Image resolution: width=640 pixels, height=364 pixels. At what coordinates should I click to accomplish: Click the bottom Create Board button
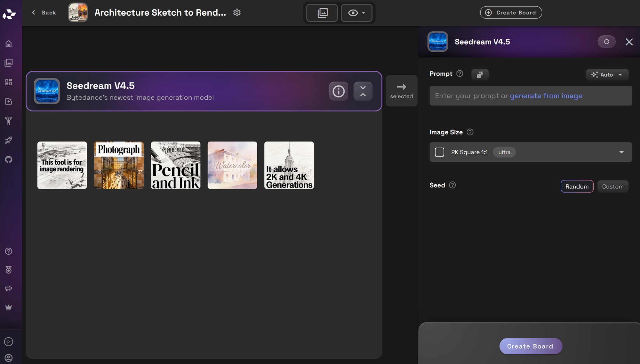pos(531,346)
